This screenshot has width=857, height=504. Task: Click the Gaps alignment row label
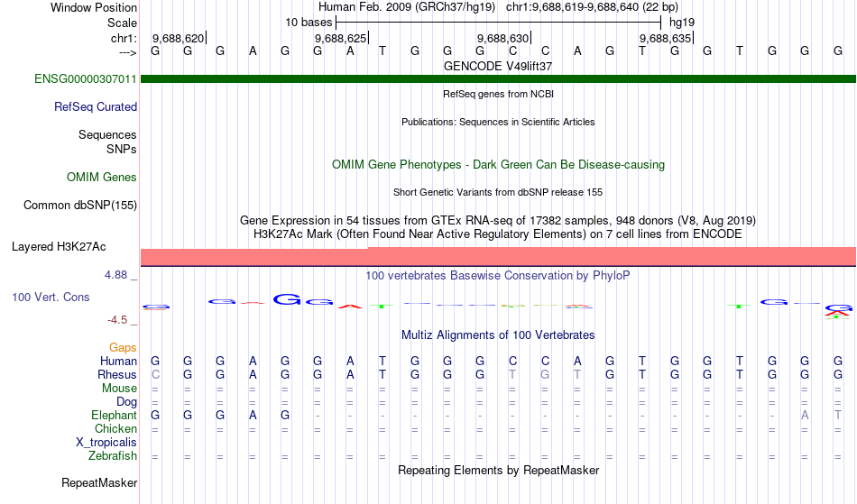click(123, 348)
